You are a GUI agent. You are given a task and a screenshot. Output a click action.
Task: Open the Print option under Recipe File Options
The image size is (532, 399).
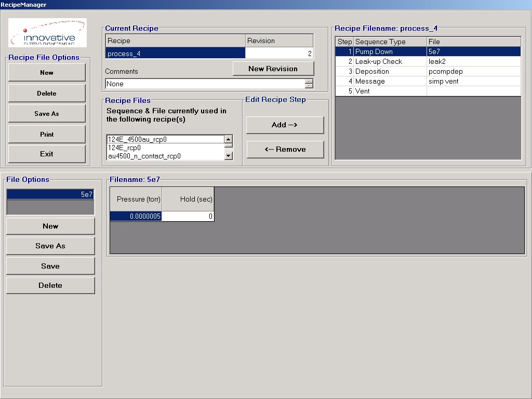pos(46,134)
